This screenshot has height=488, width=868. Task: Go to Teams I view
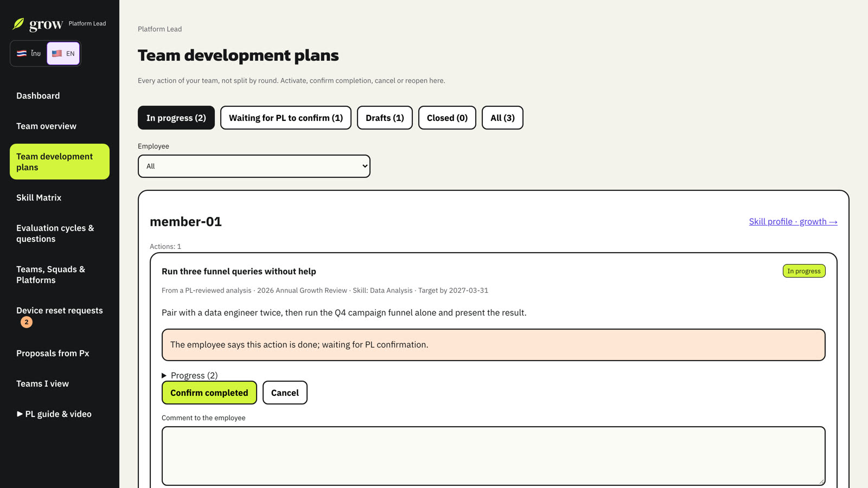tap(60, 383)
